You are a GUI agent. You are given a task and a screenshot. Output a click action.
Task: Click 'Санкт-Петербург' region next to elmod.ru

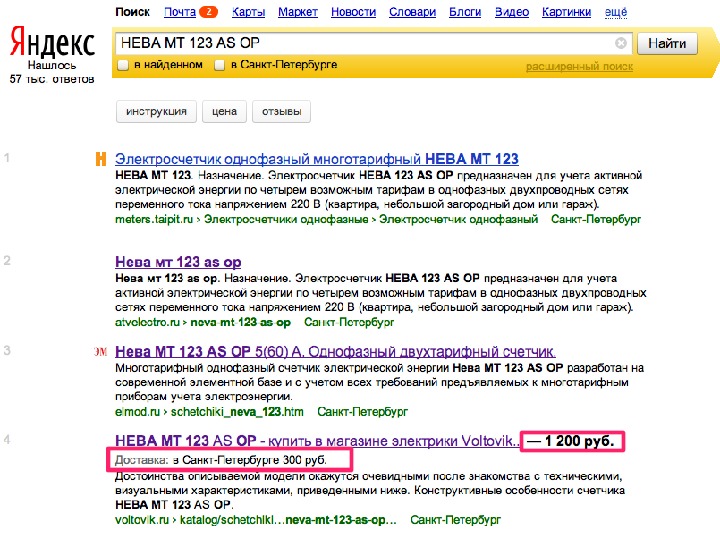click(362, 412)
